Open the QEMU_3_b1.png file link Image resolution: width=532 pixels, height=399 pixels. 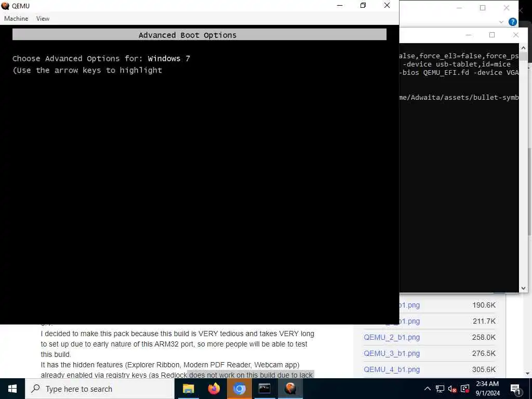392,353
